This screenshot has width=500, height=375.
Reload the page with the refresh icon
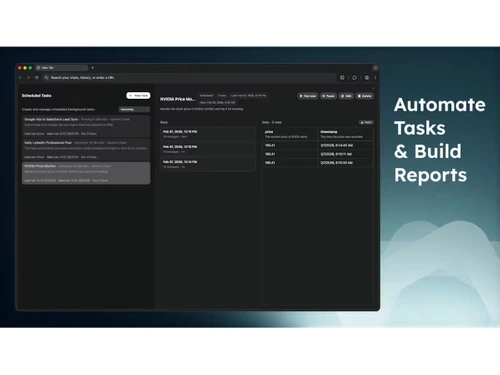(36, 78)
